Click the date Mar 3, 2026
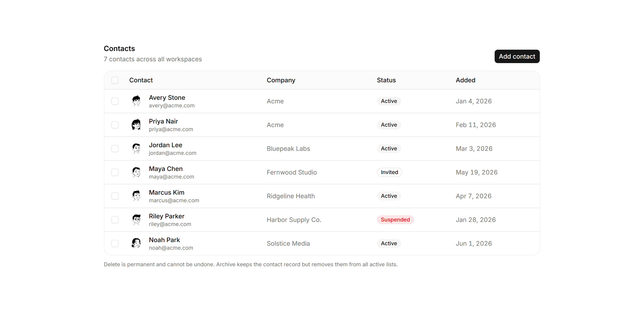 click(474, 149)
